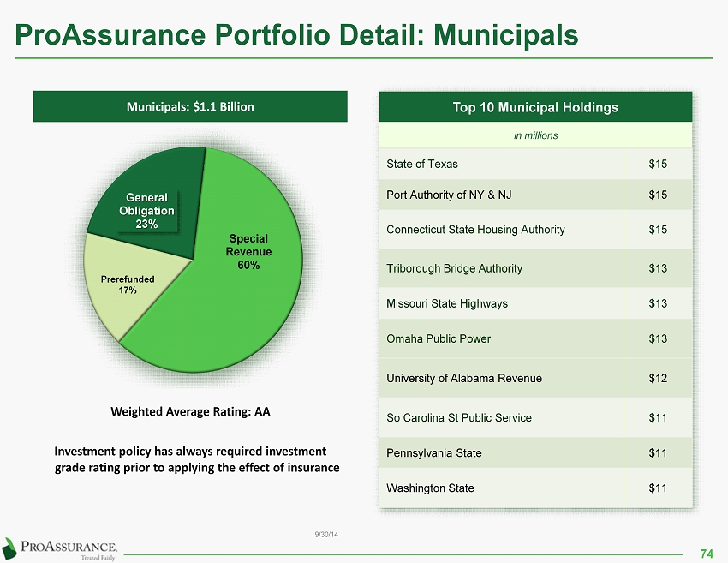The width and height of the screenshot is (728, 563).
Task: Click 'So Carolina St Public Service'
Action: coord(459,417)
